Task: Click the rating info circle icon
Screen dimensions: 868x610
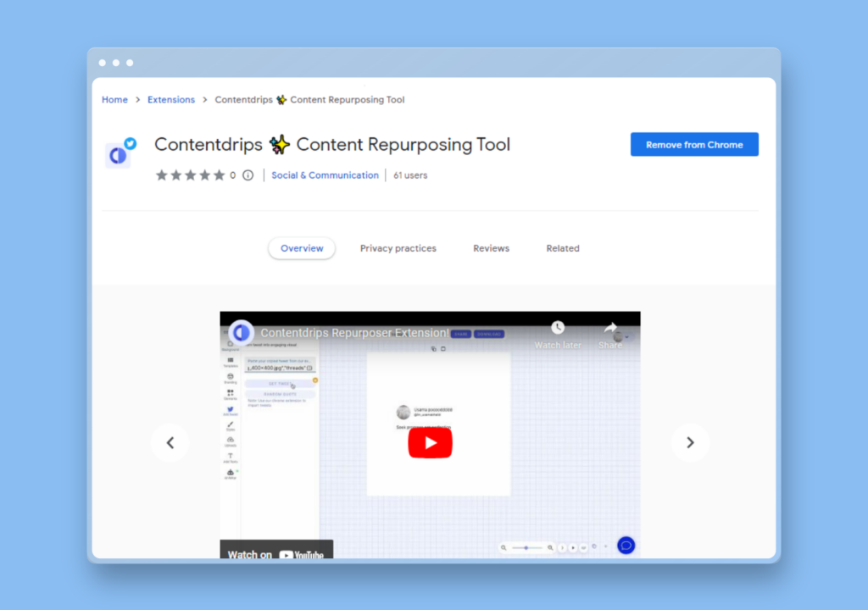Action: coord(248,175)
